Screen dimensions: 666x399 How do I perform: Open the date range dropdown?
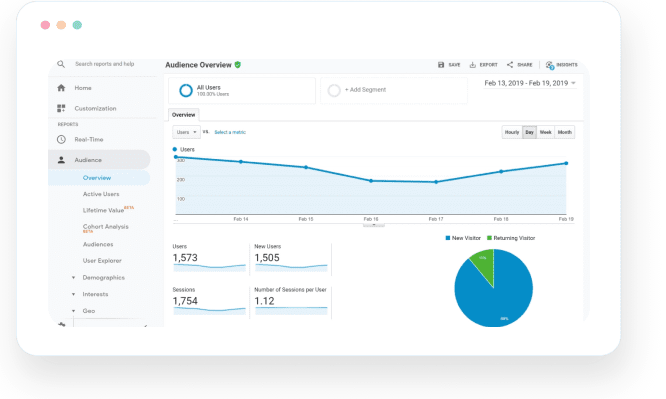point(530,83)
